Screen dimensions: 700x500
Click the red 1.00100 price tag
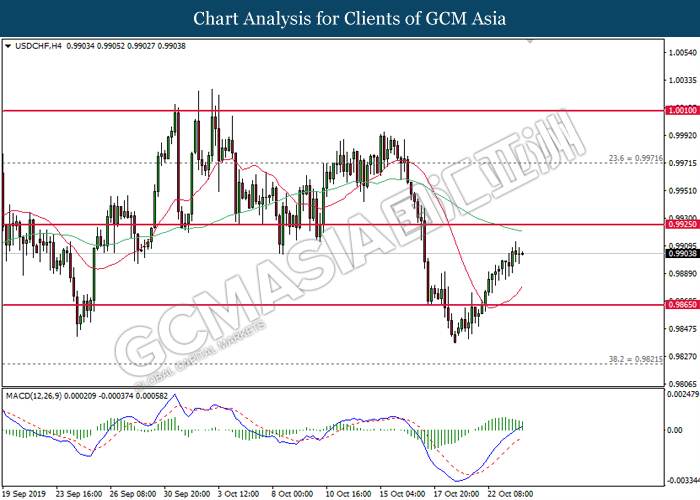[x=681, y=112]
